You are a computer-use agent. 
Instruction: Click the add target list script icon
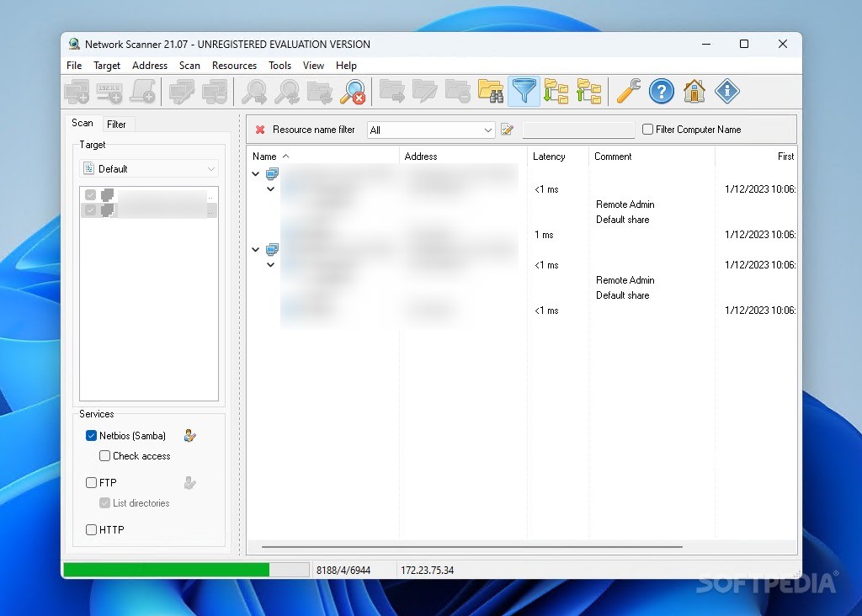(x=142, y=91)
